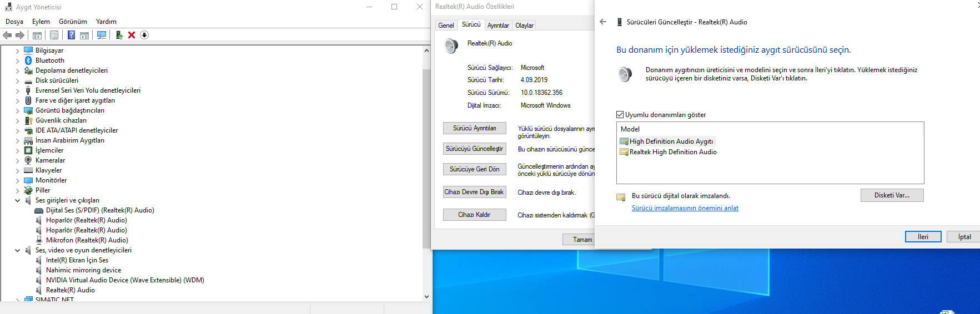This screenshot has width=980, height=314.
Task: Collapse Ses, video ve oyun denetleyicileri node
Action: pos(17,250)
